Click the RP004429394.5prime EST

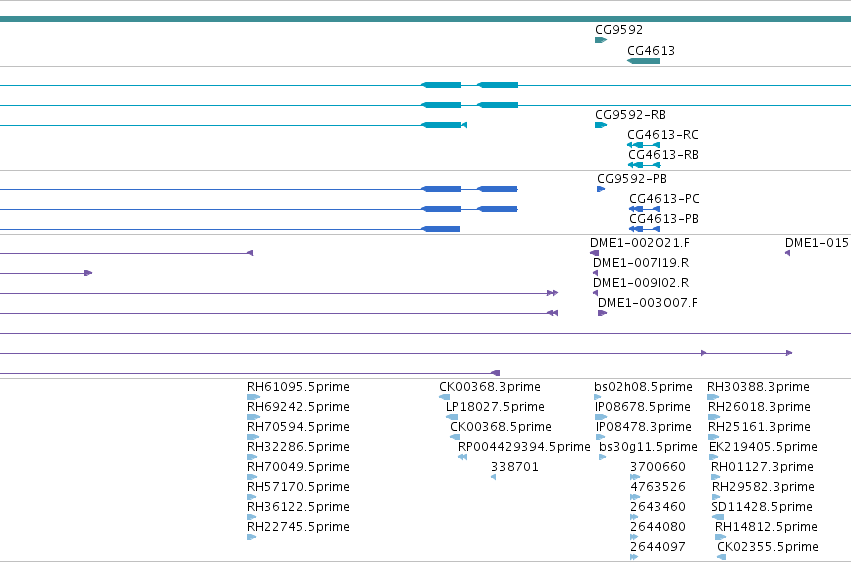coord(462,457)
